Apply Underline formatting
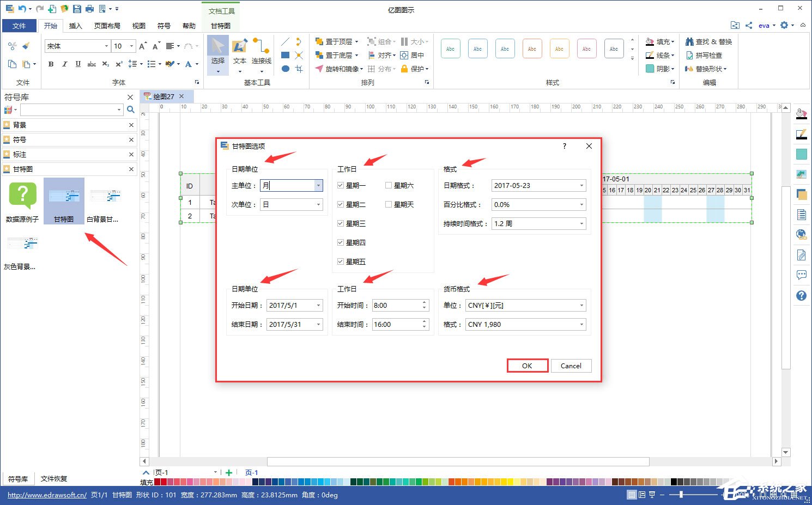The image size is (812, 505). pyautogui.click(x=78, y=64)
